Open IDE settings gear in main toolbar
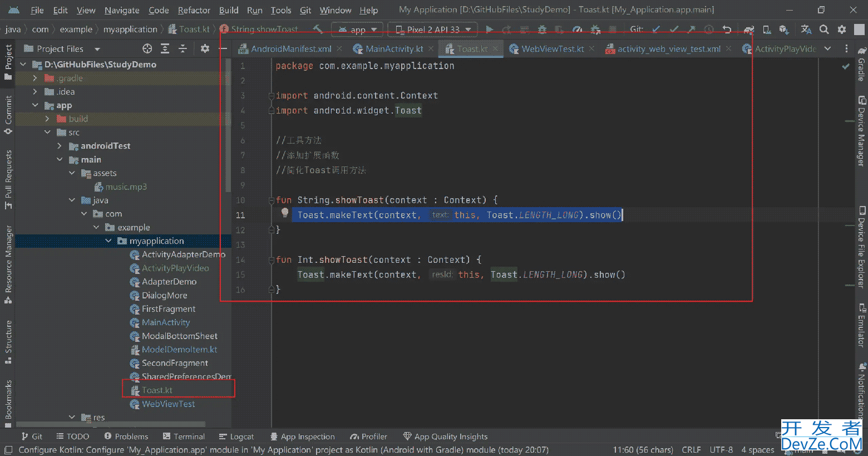The width and height of the screenshot is (868, 456). tap(842, 30)
